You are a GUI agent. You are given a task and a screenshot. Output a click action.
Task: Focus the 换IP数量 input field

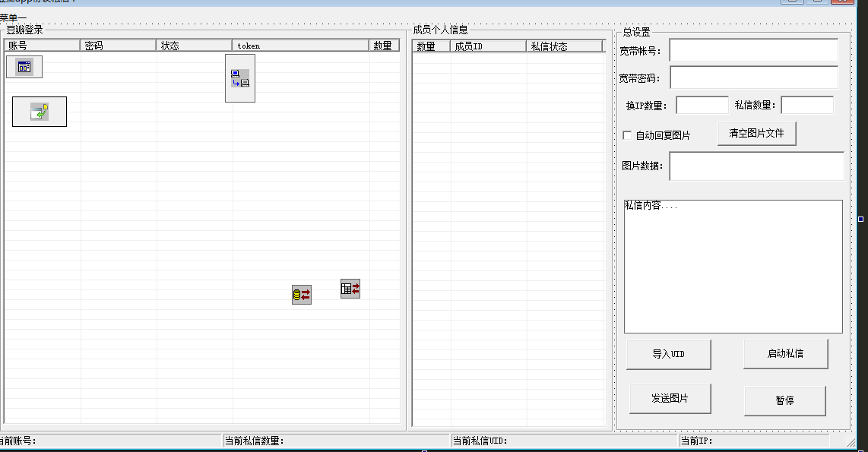[x=702, y=103]
